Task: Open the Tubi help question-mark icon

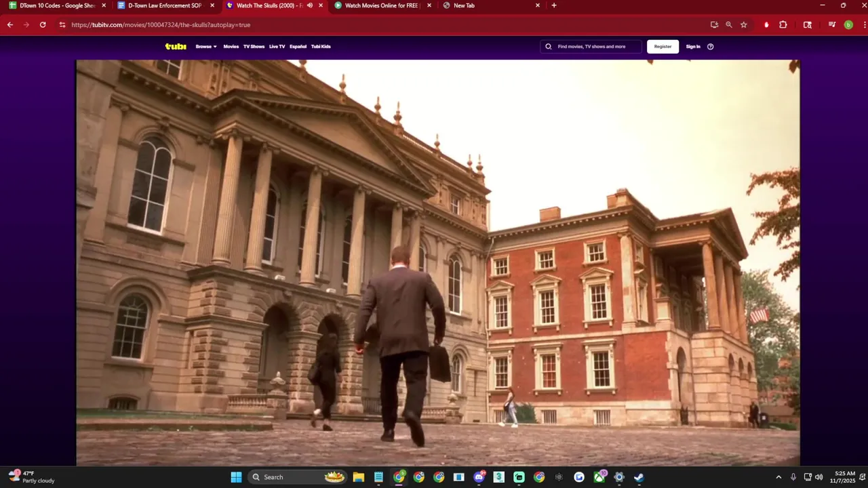Action: 711,47
